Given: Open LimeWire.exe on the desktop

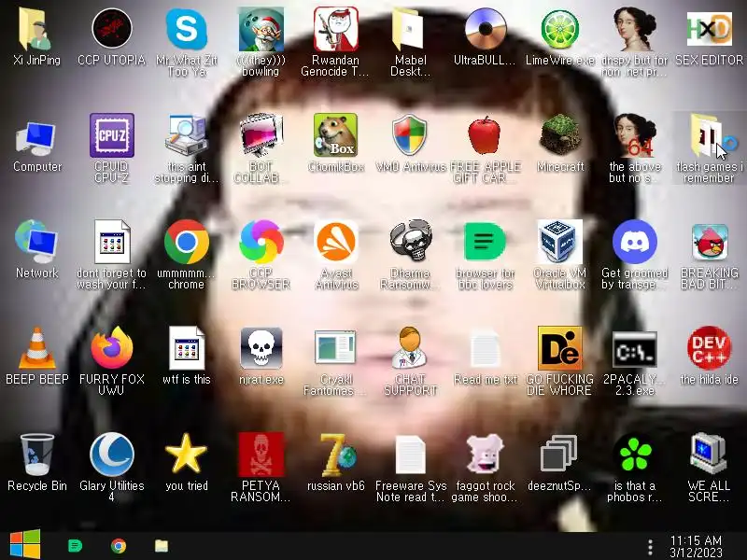Looking at the screenshot, I should pyautogui.click(x=559, y=30).
